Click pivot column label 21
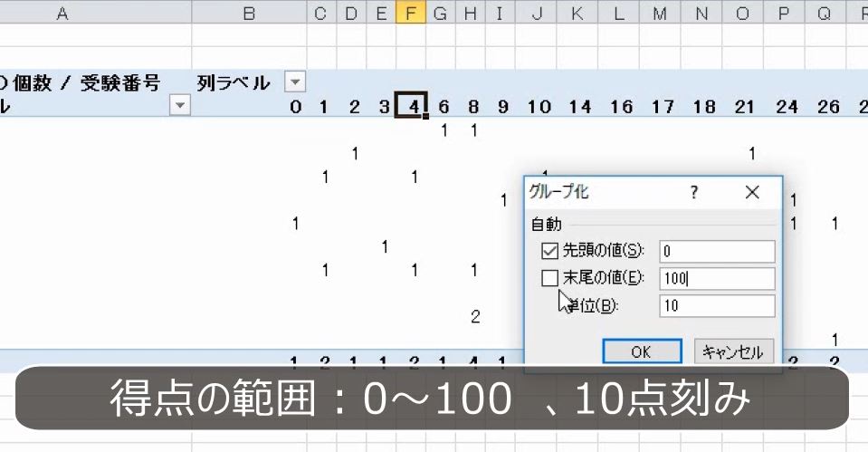This screenshot has width=868, height=452. (745, 106)
